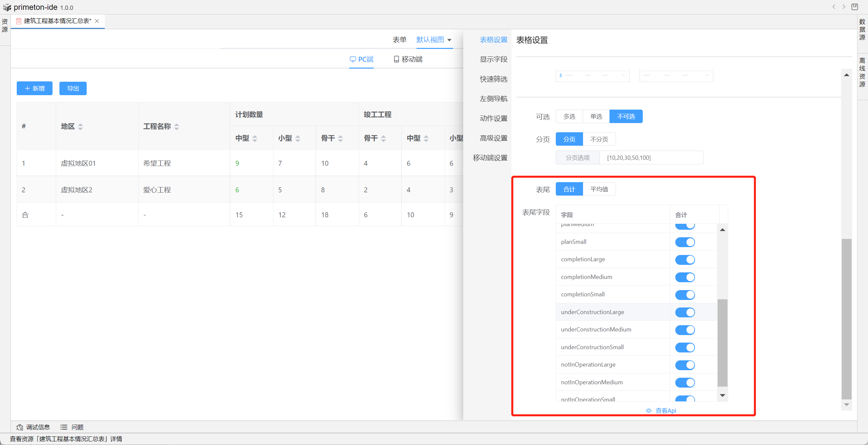Close the 建筑工程基本情况汇总表 tab
Viewport: 868px width, 445px height.
click(97, 21)
